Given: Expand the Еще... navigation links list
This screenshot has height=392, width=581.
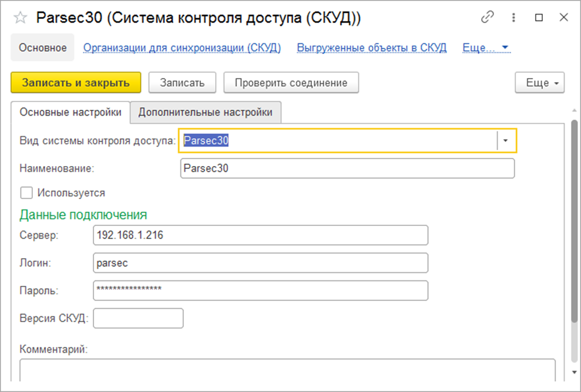Looking at the screenshot, I should tap(486, 48).
